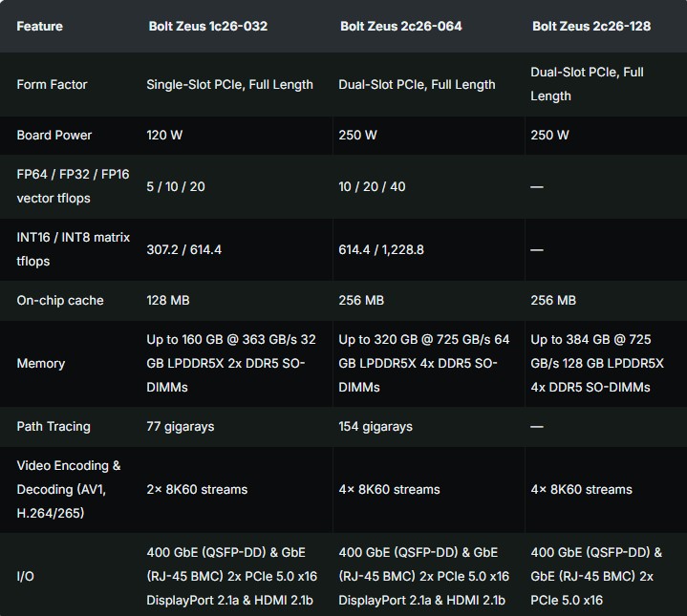Click the Form Factor row label
The image size is (687, 616).
click(52, 84)
